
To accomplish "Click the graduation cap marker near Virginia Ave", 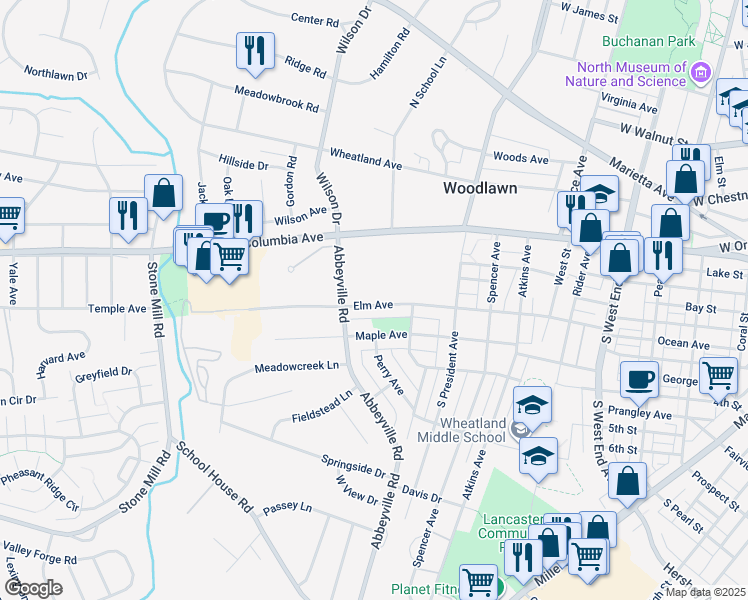I will point(730,97).
